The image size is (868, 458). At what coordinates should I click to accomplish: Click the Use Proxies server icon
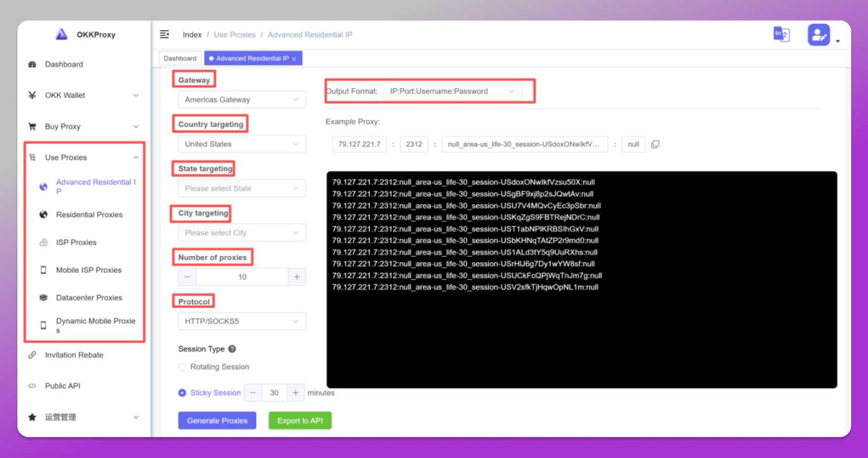tap(32, 157)
